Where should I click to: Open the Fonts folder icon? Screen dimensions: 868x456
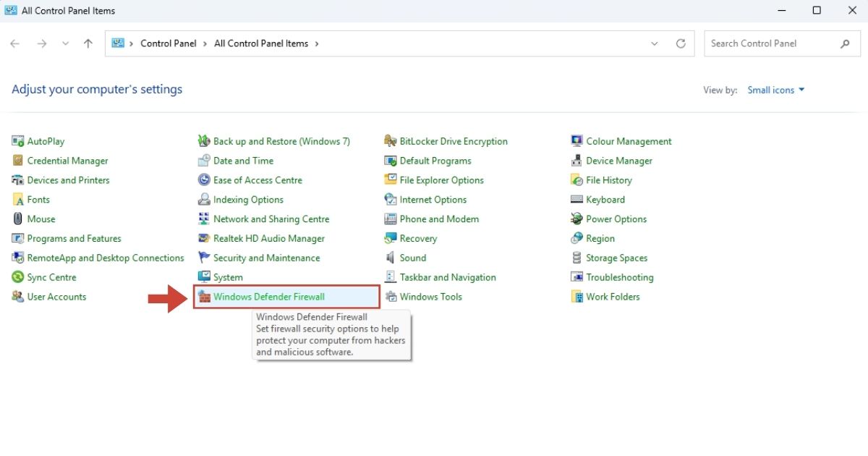coord(18,200)
